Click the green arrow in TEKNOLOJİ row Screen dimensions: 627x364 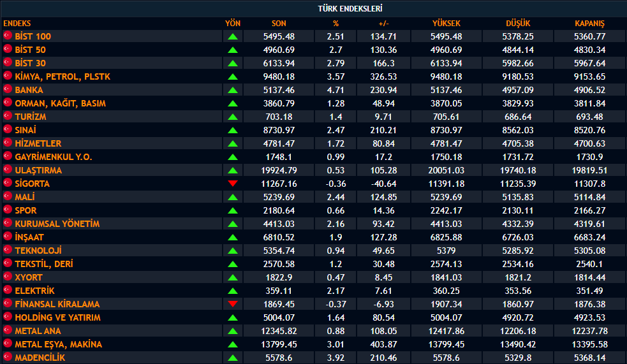[x=233, y=251]
